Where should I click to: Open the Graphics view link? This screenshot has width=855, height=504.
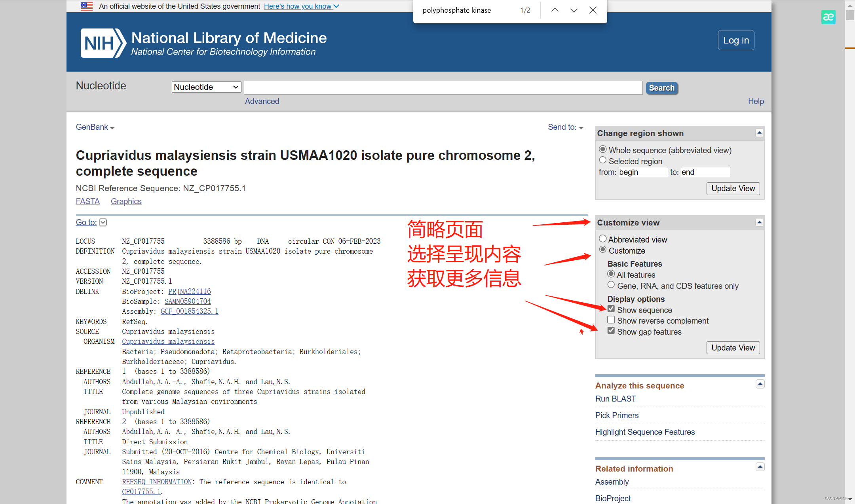[126, 201]
